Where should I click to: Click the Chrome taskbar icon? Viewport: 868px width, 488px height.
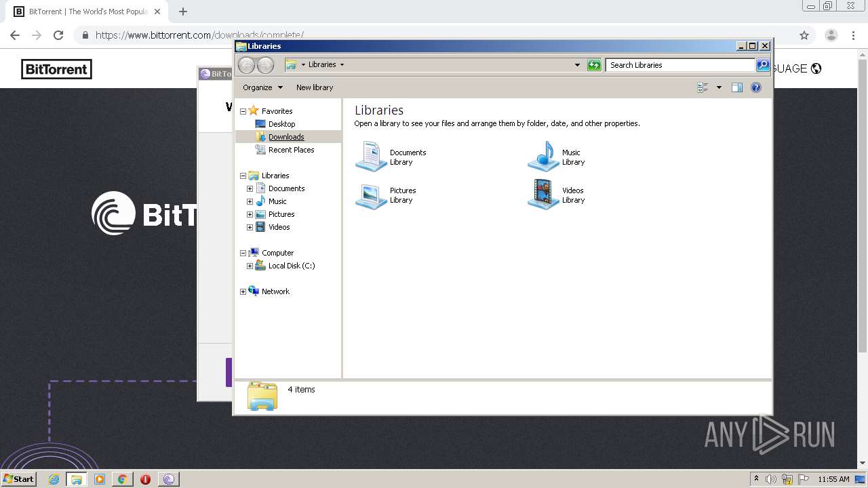(x=122, y=479)
